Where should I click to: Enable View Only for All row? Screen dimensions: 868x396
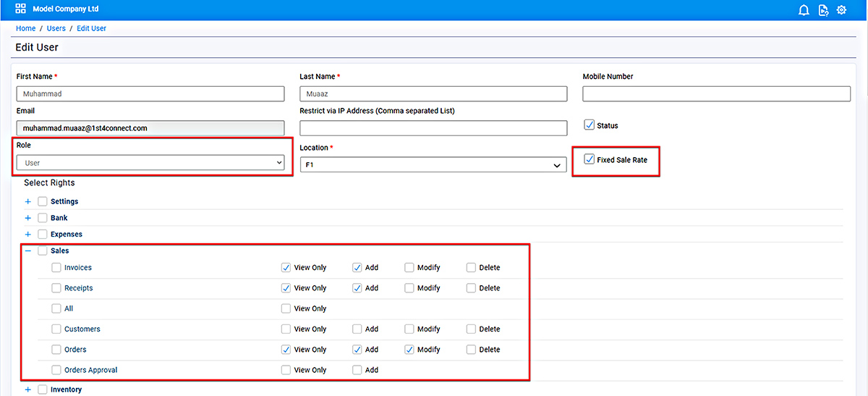pos(286,308)
